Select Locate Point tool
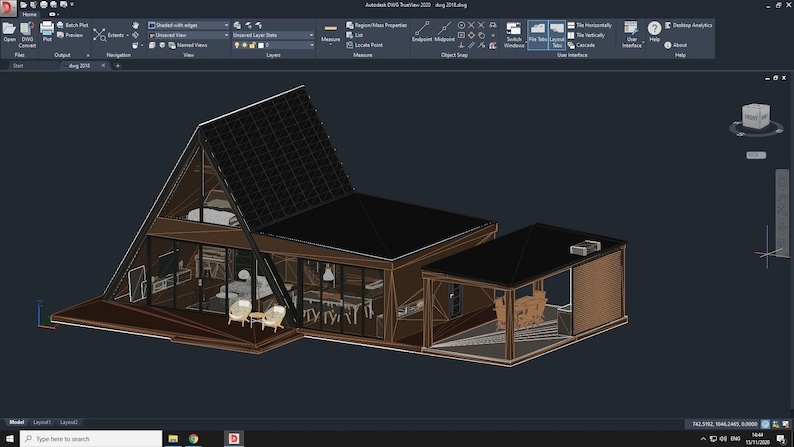Image resolution: width=794 pixels, height=447 pixels. [x=364, y=45]
